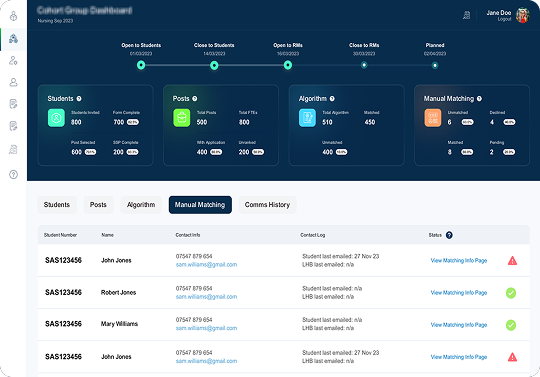View Matching Info Page for Mary Williams

pyautogui.click(x=459, y=325)
